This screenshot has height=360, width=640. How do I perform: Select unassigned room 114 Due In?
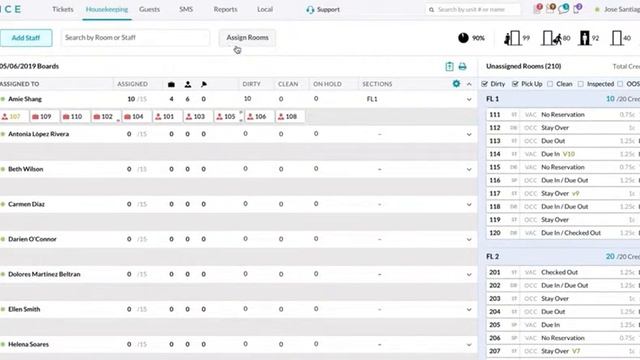563,154
